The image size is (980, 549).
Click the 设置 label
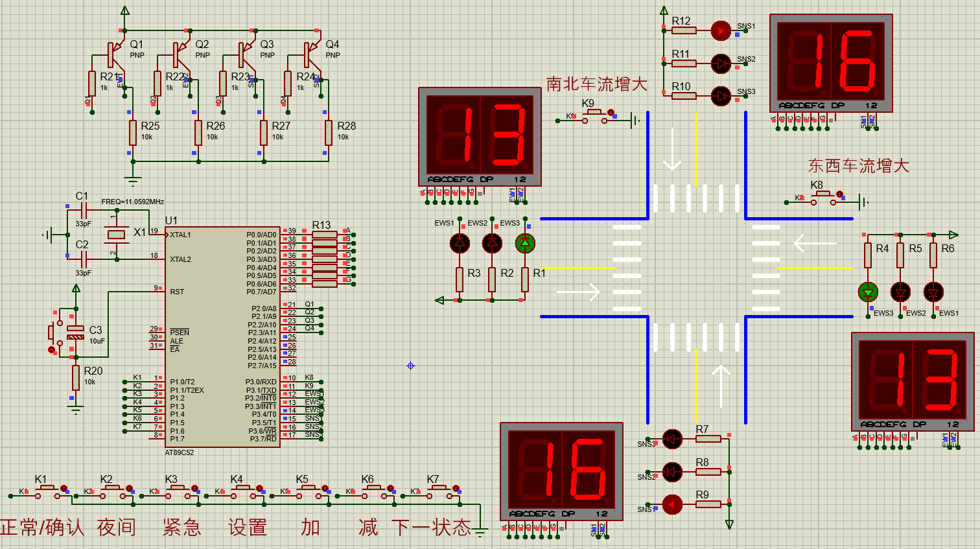[x=248, y=527]
